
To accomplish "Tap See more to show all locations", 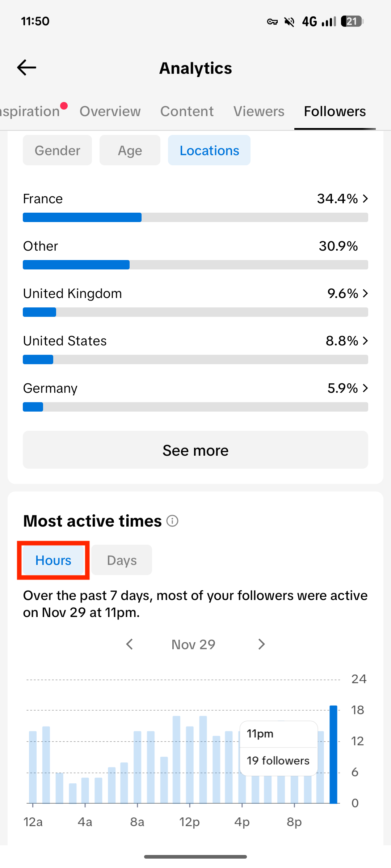I will pos(195,450).
